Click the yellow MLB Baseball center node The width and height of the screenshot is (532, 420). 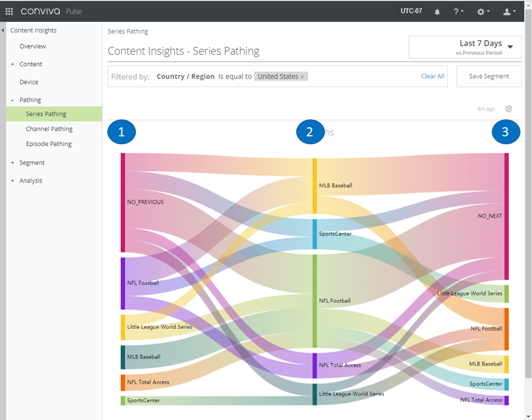point(314,186)
